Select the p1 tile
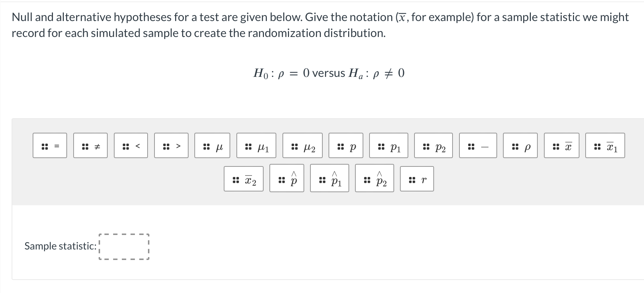644x293 pixels. [389, 146]
